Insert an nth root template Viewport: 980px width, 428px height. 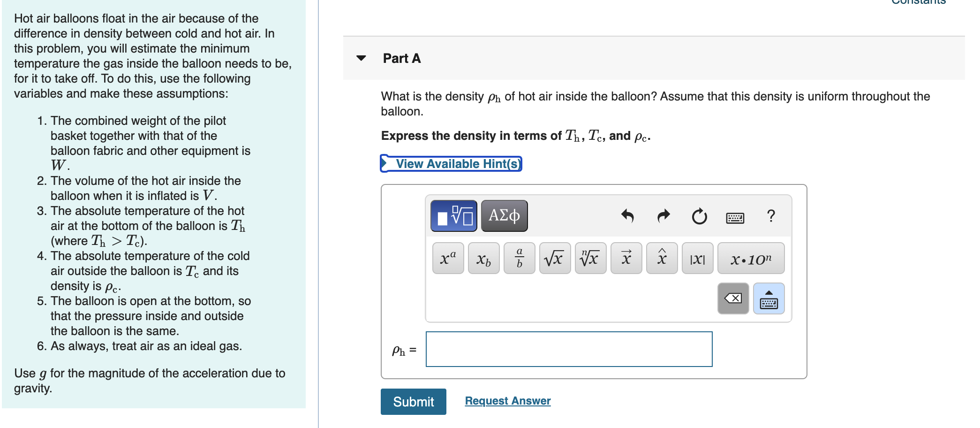[x=591, y=258]
